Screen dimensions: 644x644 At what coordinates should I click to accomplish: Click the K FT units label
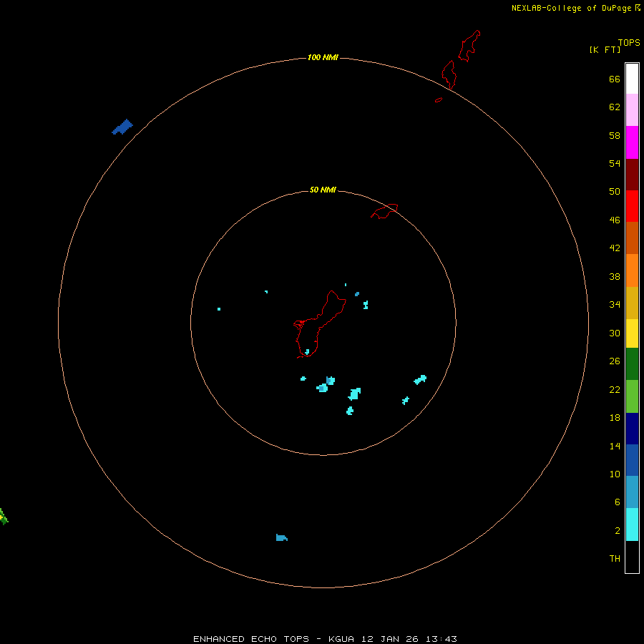[x=605, y=49]
